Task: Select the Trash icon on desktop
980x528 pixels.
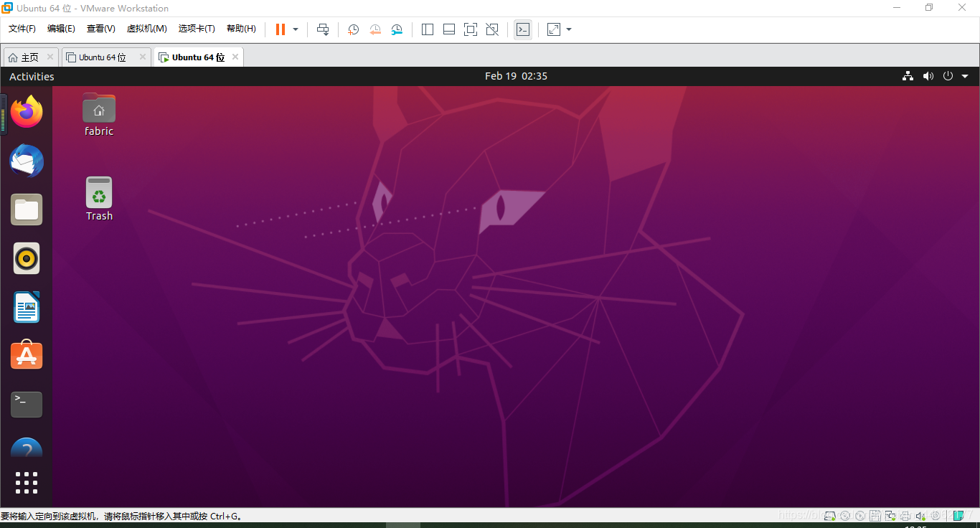Action: pyautogui.click(x=99, y=199)
